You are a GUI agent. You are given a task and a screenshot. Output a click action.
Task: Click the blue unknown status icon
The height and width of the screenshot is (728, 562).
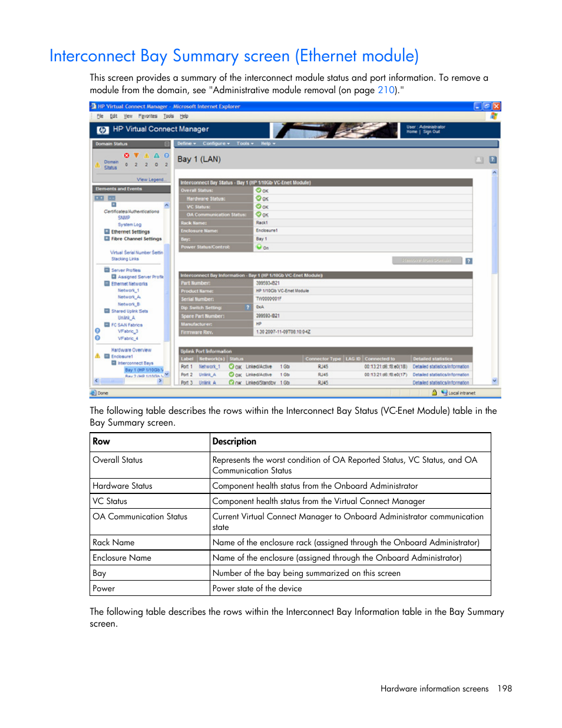(166, 156)
